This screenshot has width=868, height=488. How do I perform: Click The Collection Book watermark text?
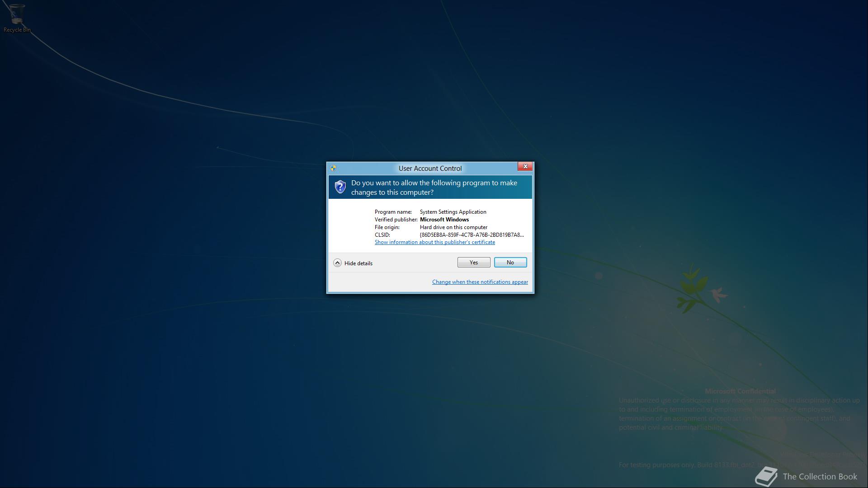point(820,477)
